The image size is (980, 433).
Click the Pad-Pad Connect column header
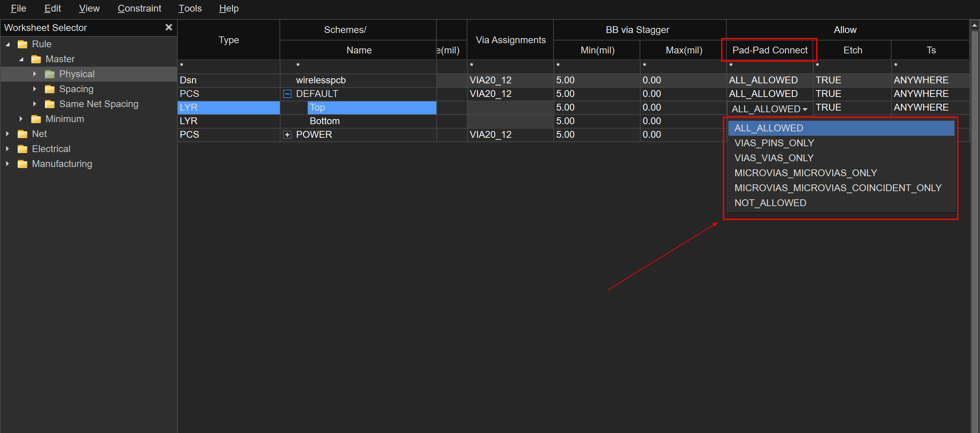(x=769, y=50)
